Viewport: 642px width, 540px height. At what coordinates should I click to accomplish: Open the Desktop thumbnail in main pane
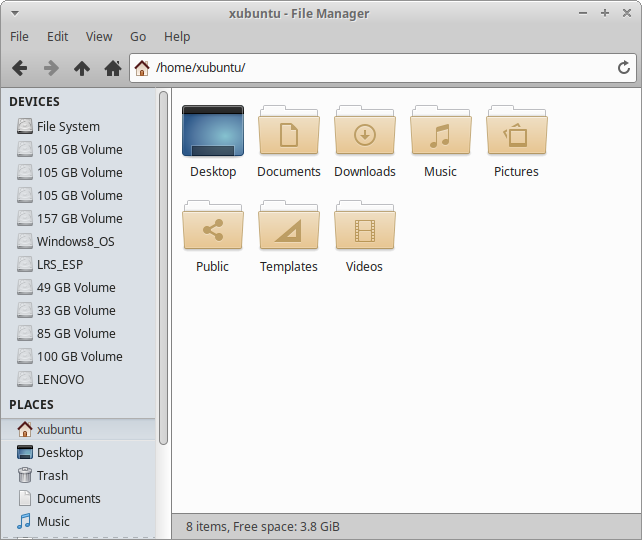coord(213,131)
